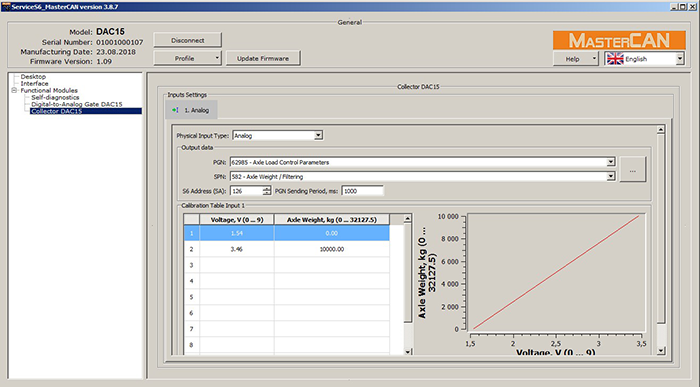Click the UK flag icon
The image size is (700, 387).
(615, 58)
